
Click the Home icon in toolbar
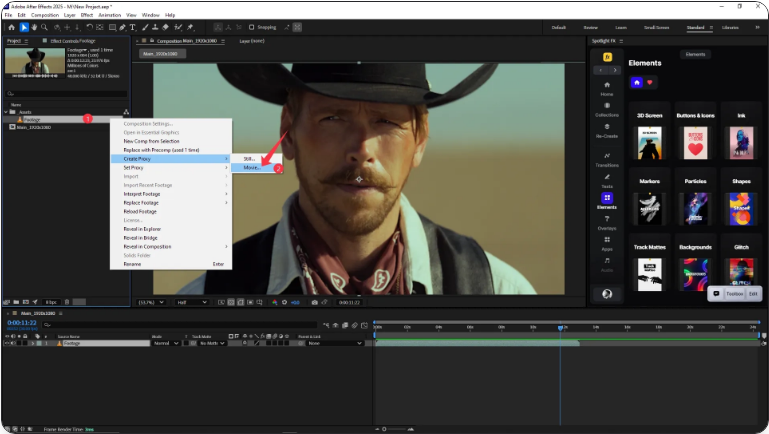(x=11, y=27)
